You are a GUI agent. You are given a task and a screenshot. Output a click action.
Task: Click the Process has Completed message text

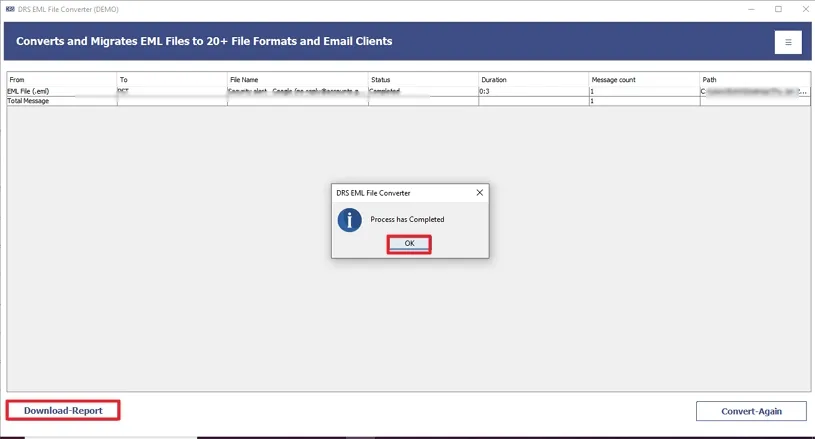407,219
